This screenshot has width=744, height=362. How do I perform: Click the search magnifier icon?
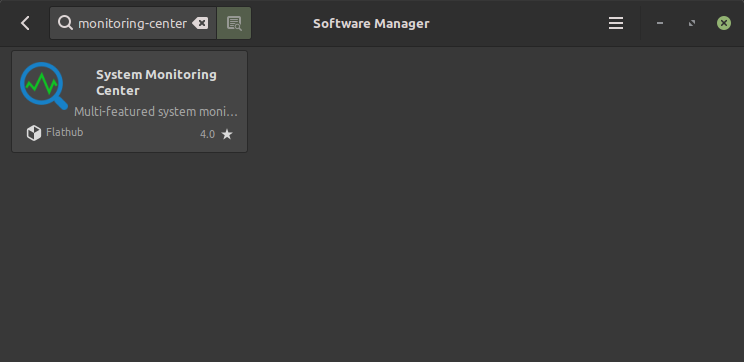(x=65, y=23)
